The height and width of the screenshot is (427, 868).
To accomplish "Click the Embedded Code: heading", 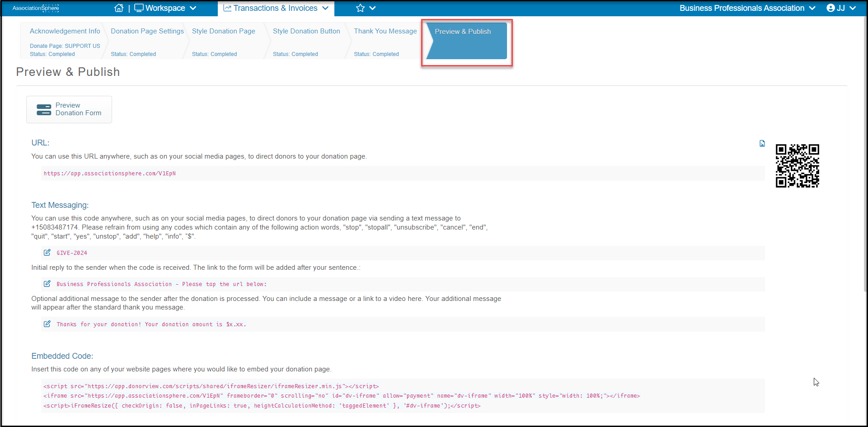I will click(62, 356).
